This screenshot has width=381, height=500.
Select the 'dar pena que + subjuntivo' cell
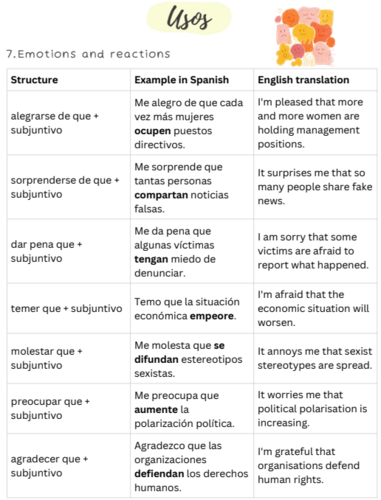(69, 251)
